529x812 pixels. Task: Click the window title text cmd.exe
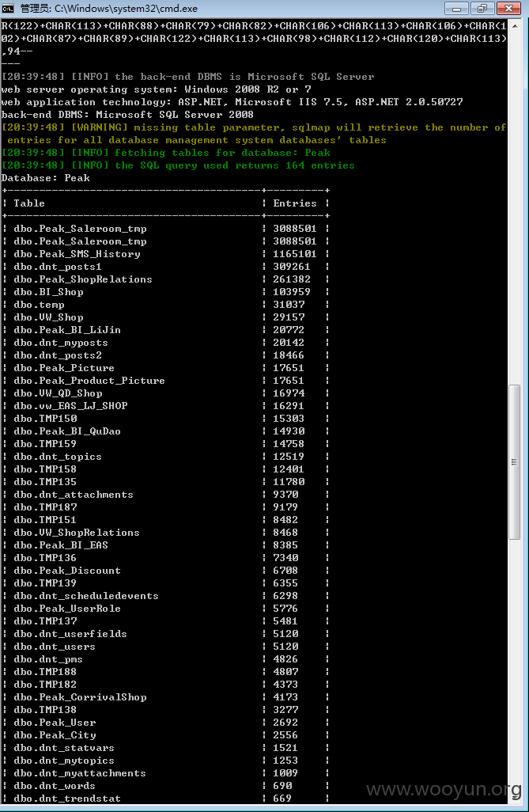point(108,8)
